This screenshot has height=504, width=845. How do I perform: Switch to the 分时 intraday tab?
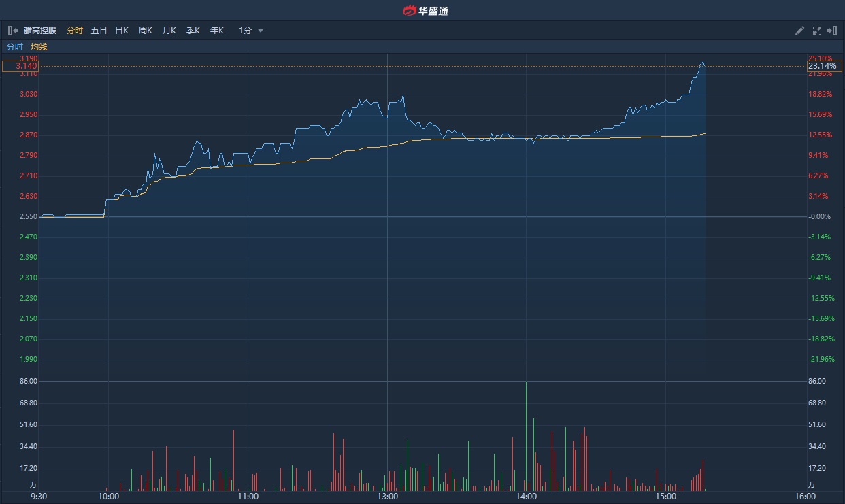coord(75,31)
